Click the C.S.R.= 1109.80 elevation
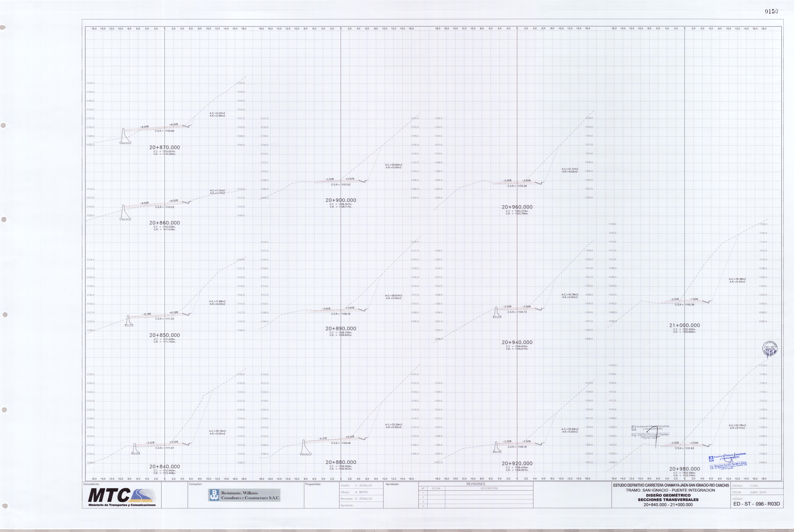 [165, 131]
